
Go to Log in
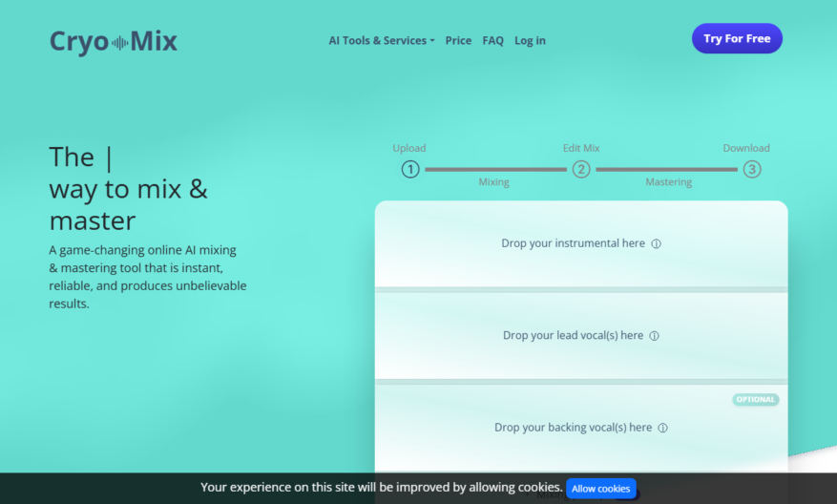click(530, 41)
